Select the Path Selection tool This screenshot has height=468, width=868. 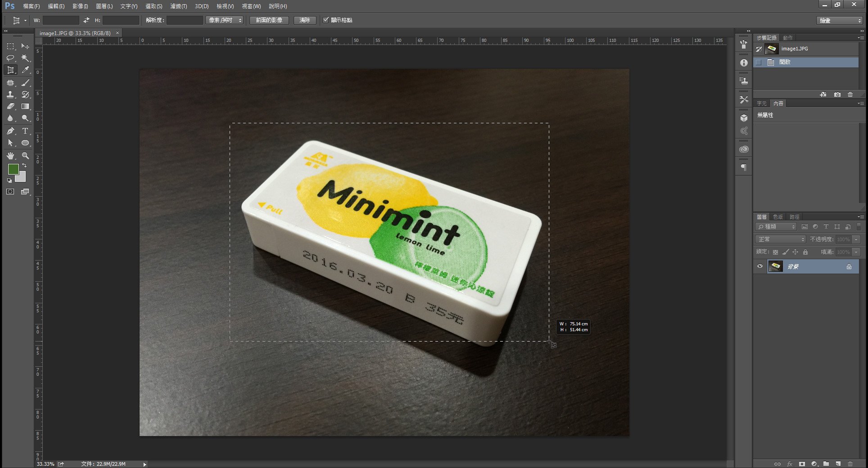(10, 143)
